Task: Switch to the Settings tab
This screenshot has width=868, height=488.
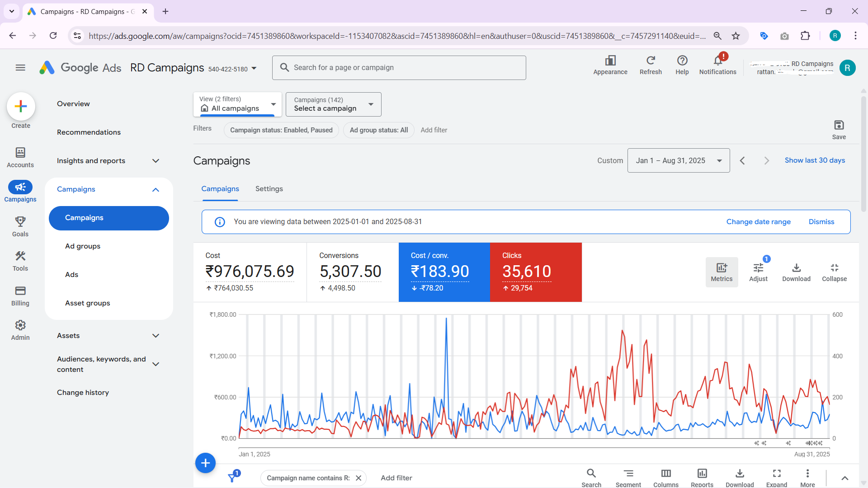Action: click(269, 189)
